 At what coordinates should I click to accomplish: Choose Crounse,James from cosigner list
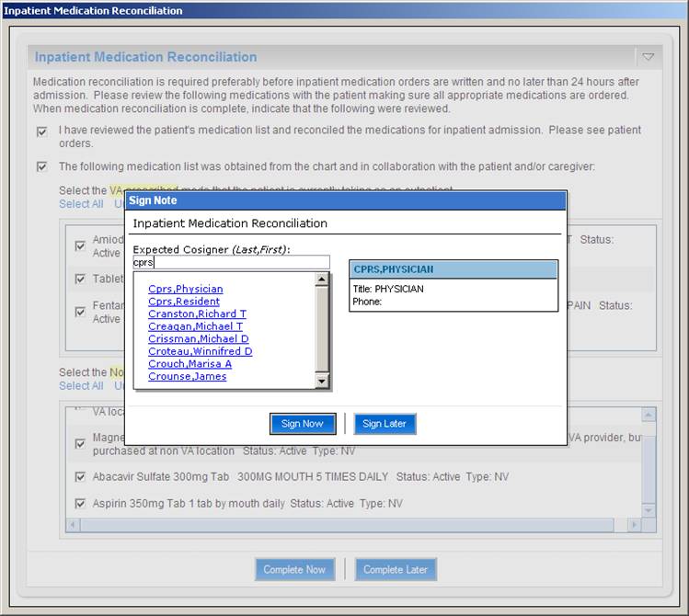[187, 376]
